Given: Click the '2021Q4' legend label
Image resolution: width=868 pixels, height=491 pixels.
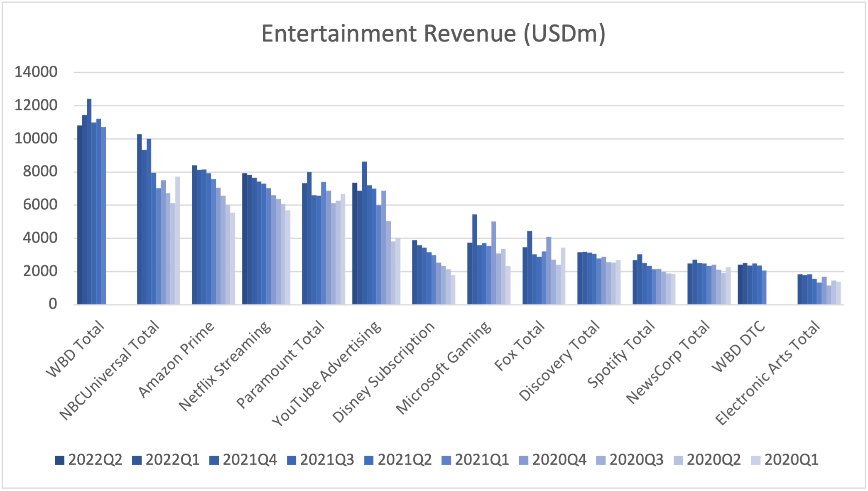Looking at the screenshot, I should tap(250, 460).
